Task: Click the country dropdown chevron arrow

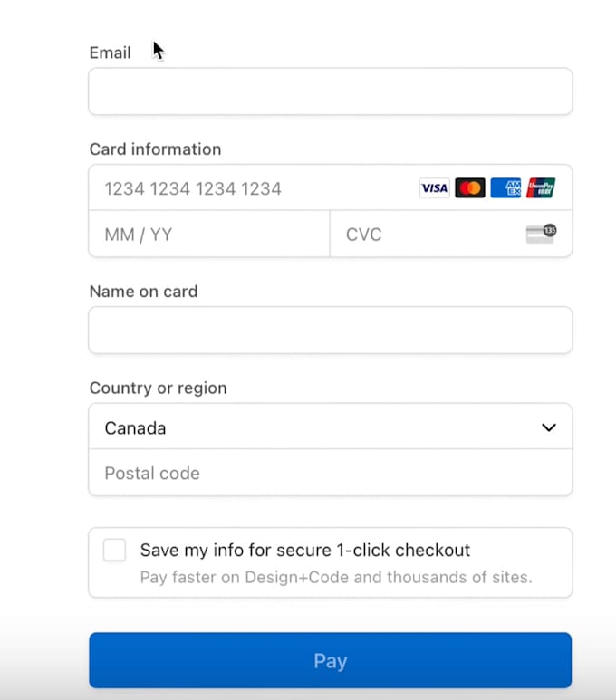Action: tap(548, 427)
